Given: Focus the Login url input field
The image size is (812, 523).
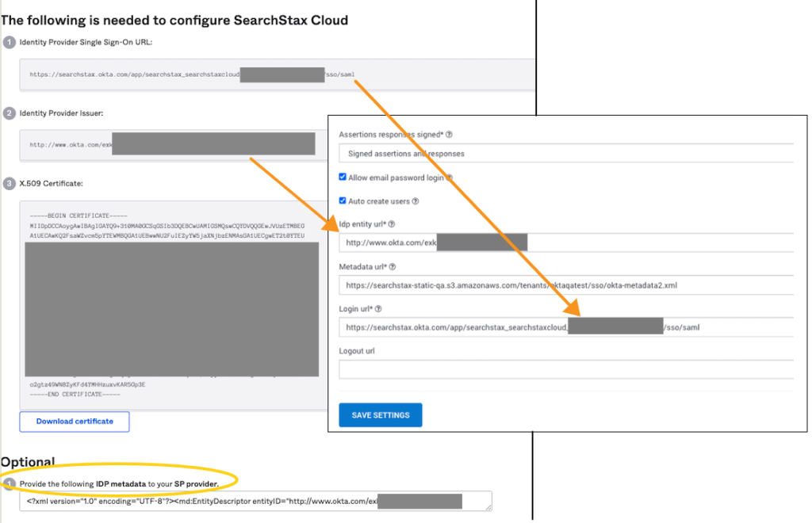Looking at the screenshot, I should [566, 327].
